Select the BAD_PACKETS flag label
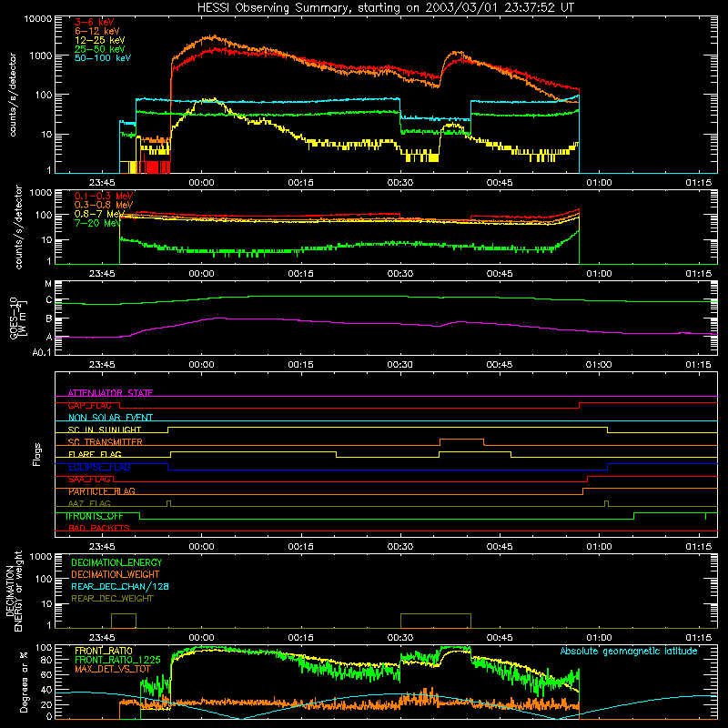728x728 pixels. coord(99,529)
